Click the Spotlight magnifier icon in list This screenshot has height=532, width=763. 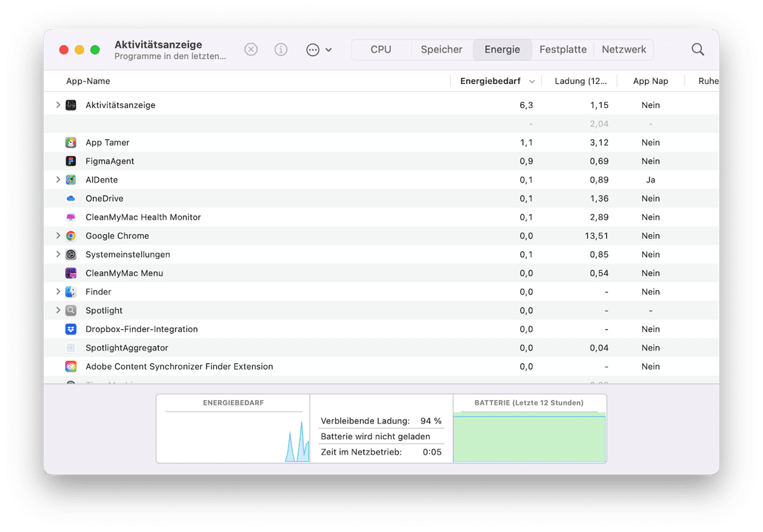[71, 311]
